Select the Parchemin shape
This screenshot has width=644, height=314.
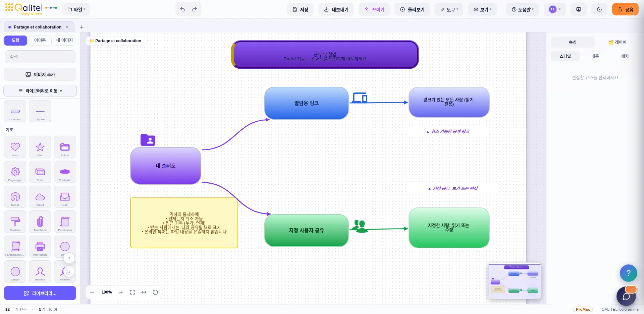65,222
